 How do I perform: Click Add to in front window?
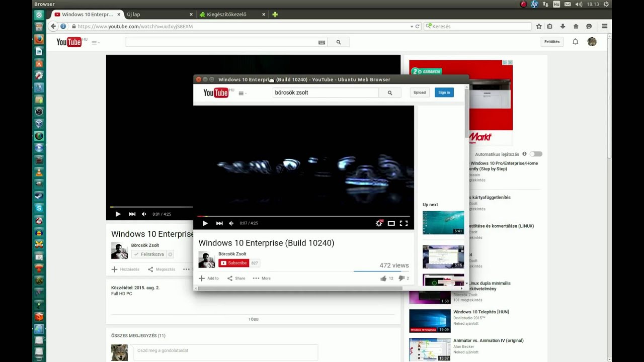[x=209, y=278]
